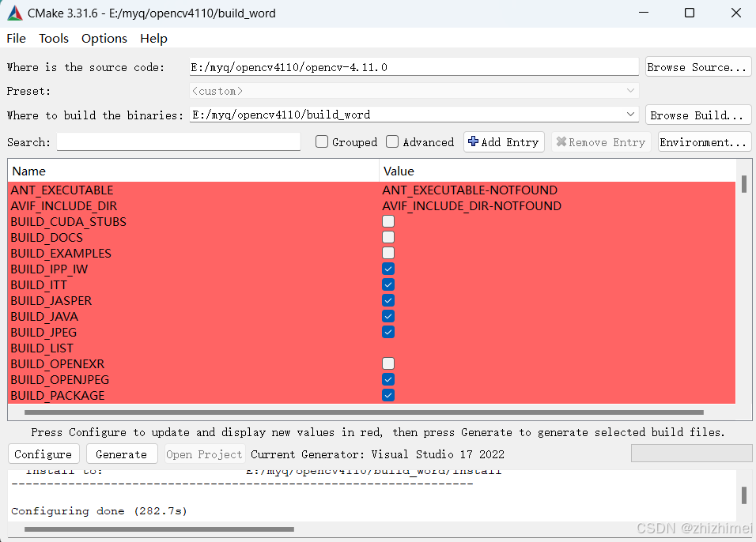Select the BUILD_LIST entry name
This screenshot has height=542, width=756.
42,348
